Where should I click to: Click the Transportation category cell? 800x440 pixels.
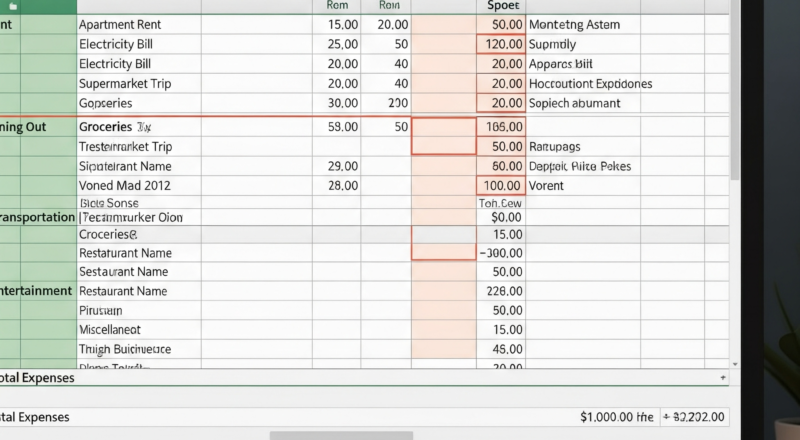pos(38,217)
